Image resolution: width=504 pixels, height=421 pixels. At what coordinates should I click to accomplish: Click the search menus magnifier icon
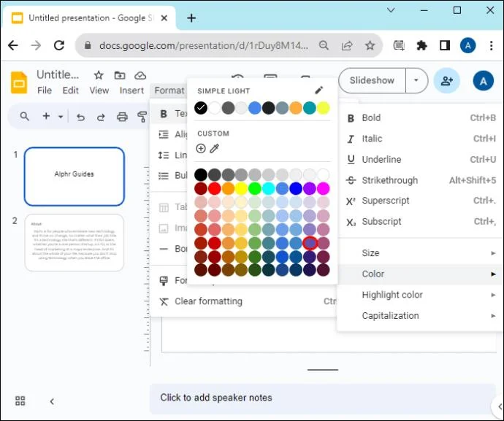(x=24, y=116)
